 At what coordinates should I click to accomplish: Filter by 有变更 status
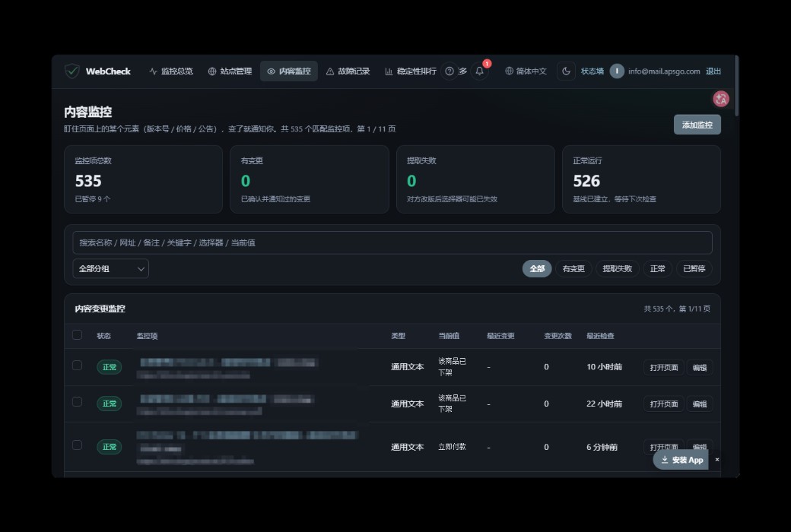click(x=573, y=269)
